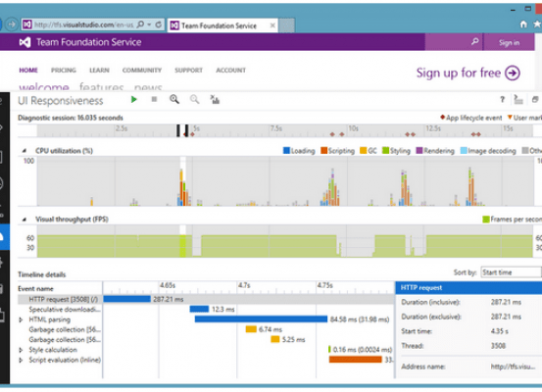Open the Sort by Start time dropdown
542x392 pixels.
coord(512,272)
